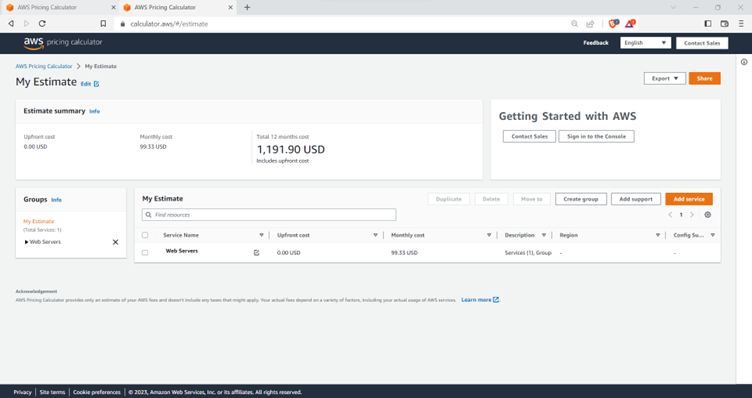Image resolution: width=752 pixels, height=398 pixels.
Task: Click the tab search chevron in title bar
Action: tap(673, 7)
